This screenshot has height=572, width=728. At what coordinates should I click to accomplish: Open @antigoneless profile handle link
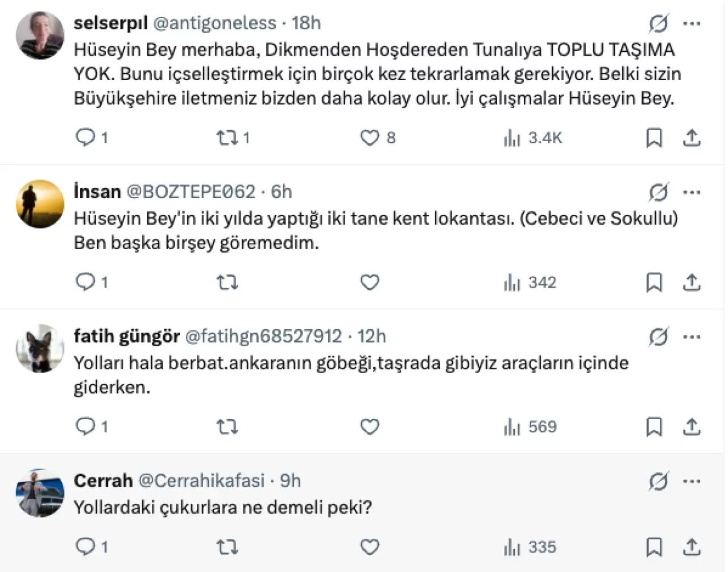click(x=214, y=23)
